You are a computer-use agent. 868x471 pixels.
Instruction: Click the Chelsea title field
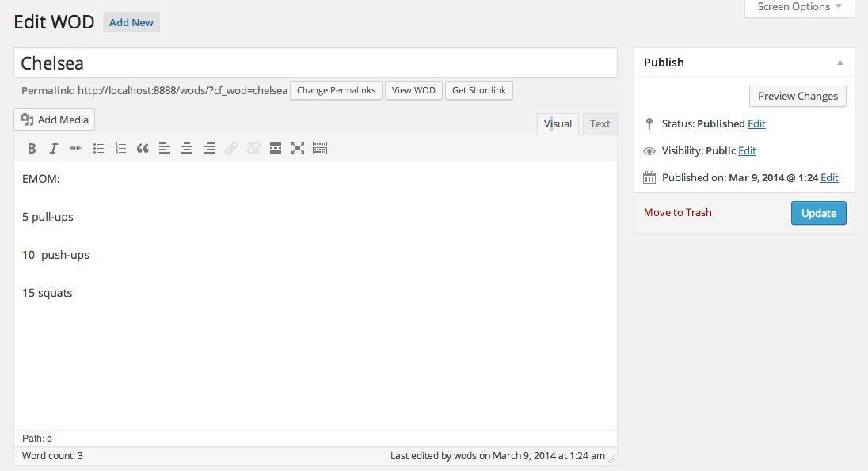click(315, 63)
